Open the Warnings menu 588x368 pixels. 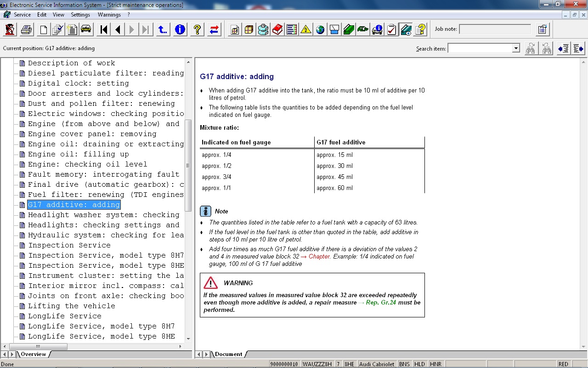109,15
